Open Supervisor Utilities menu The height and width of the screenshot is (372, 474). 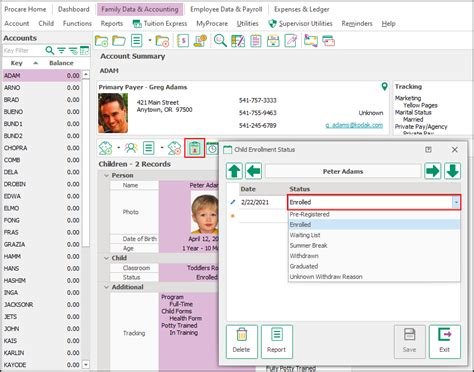(x=300, y=24)
